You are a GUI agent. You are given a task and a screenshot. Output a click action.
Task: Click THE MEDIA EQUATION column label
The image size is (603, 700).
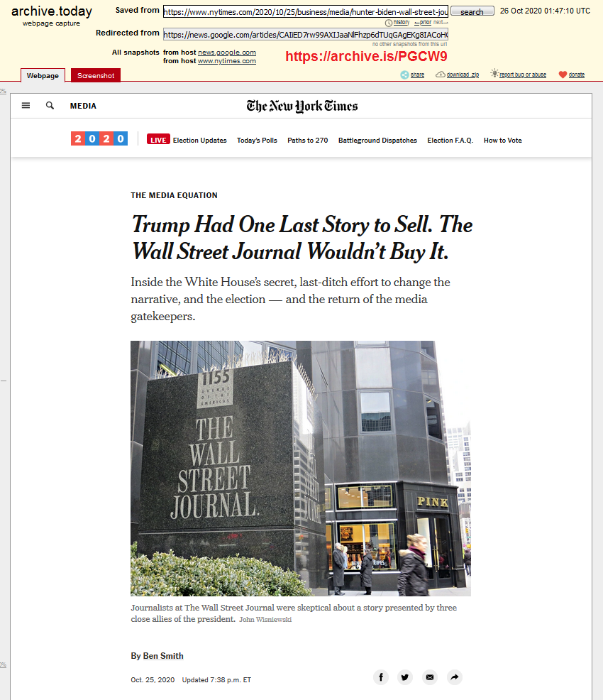(174, 195)
